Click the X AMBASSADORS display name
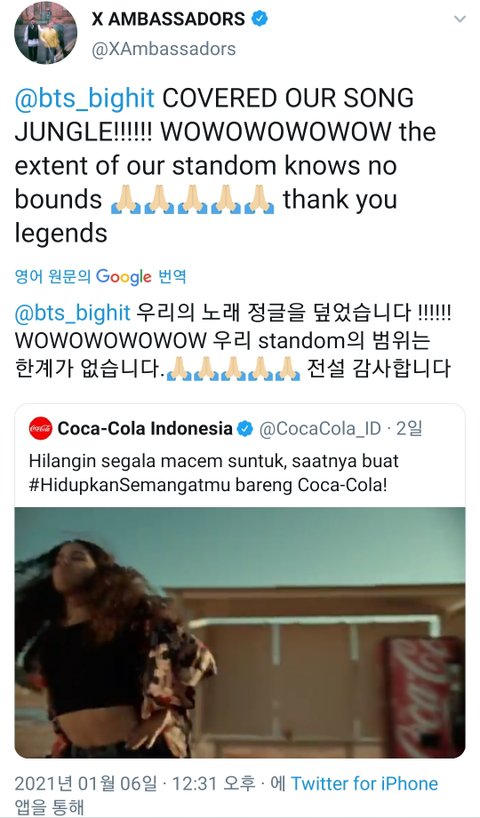 pos(168,19)
